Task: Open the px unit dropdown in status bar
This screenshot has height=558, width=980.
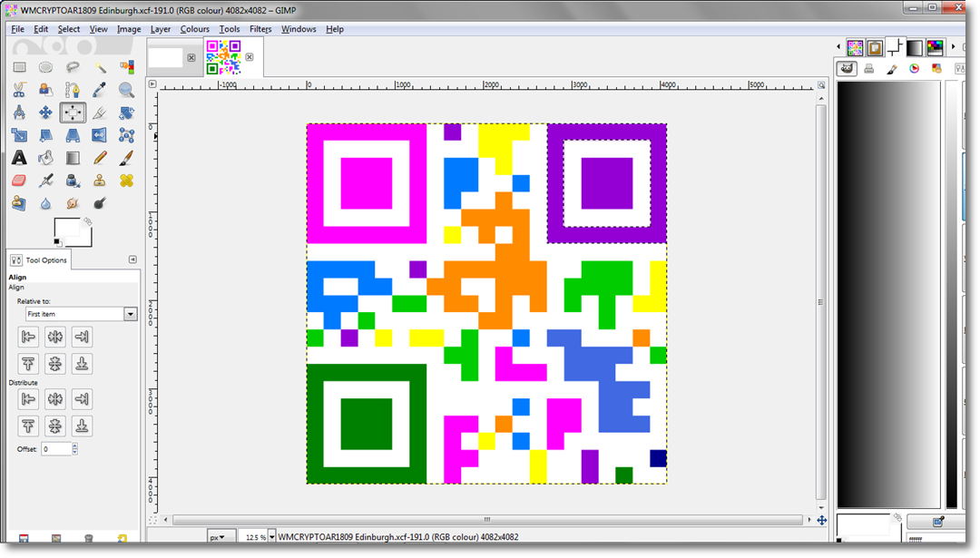Action: (221, 537)
